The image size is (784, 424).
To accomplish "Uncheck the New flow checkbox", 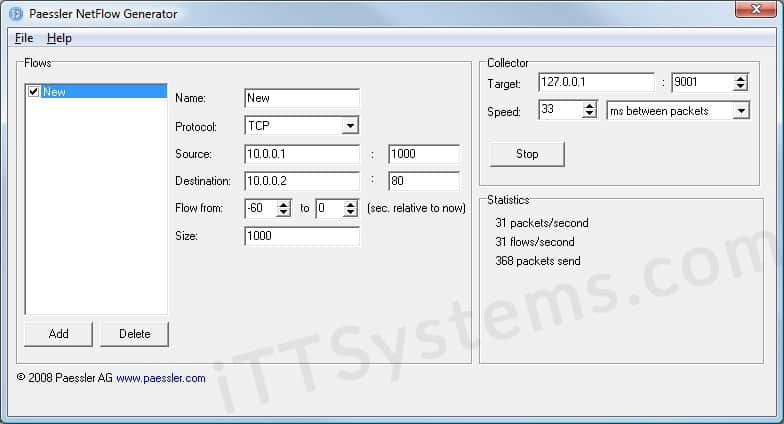I will pyautogui.click(x=34, y=92).
